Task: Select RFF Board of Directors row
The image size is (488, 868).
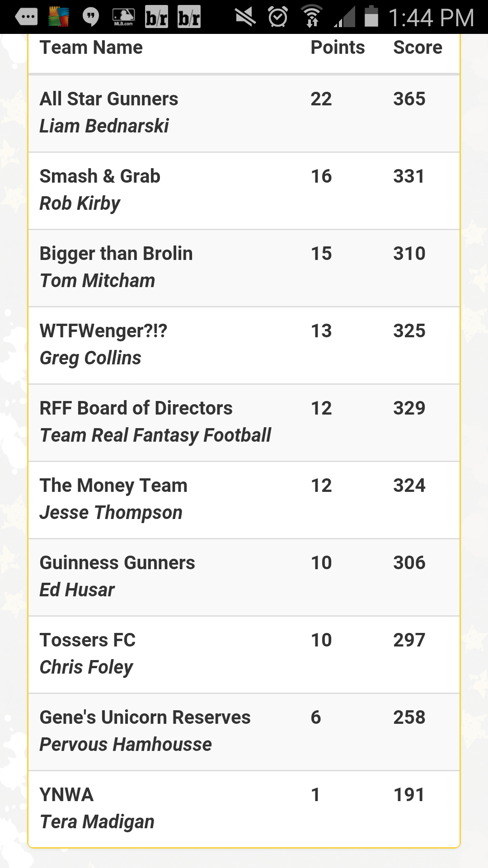Action: pyautogui.click(x=244, y=423)
